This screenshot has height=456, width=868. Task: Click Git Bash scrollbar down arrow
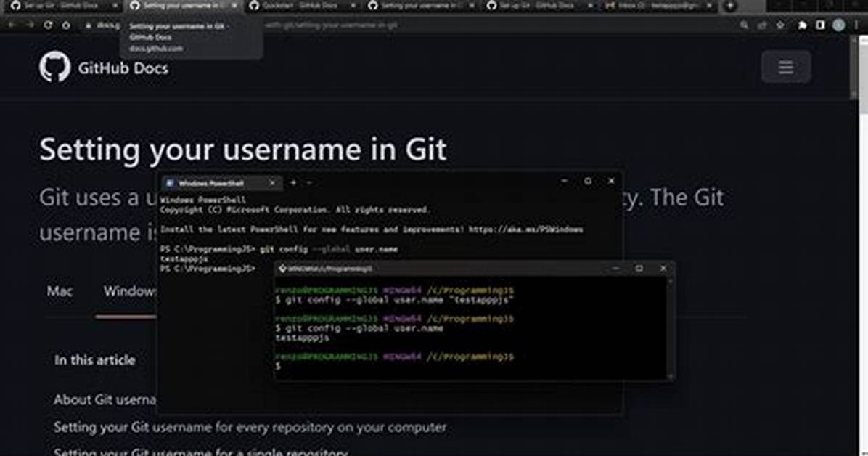(671, 376)
